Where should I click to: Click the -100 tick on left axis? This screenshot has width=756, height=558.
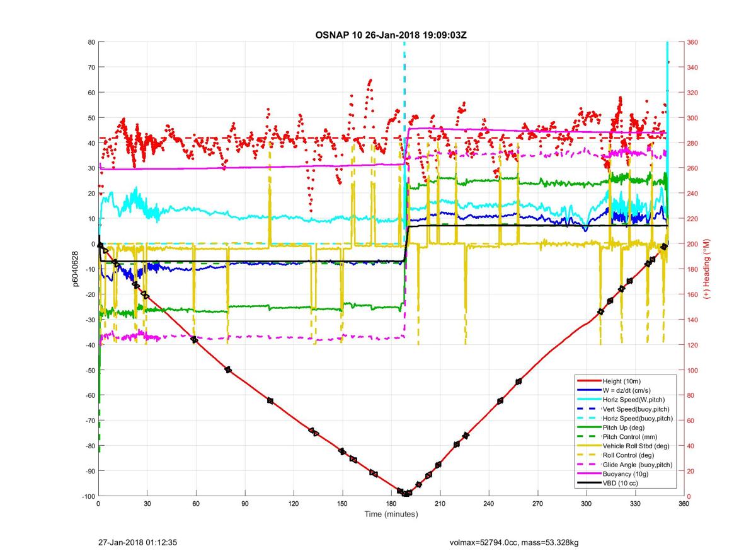click(x=88, y=496)
